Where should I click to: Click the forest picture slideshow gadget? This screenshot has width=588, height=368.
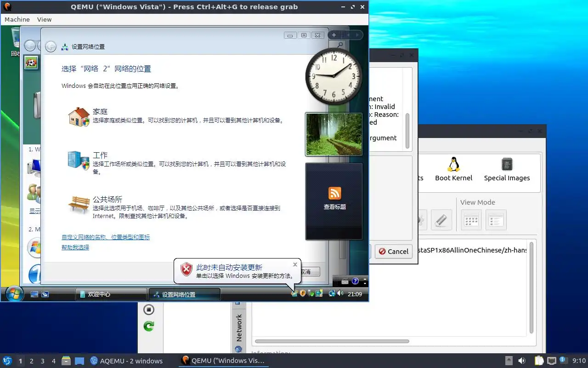[334, 134]
